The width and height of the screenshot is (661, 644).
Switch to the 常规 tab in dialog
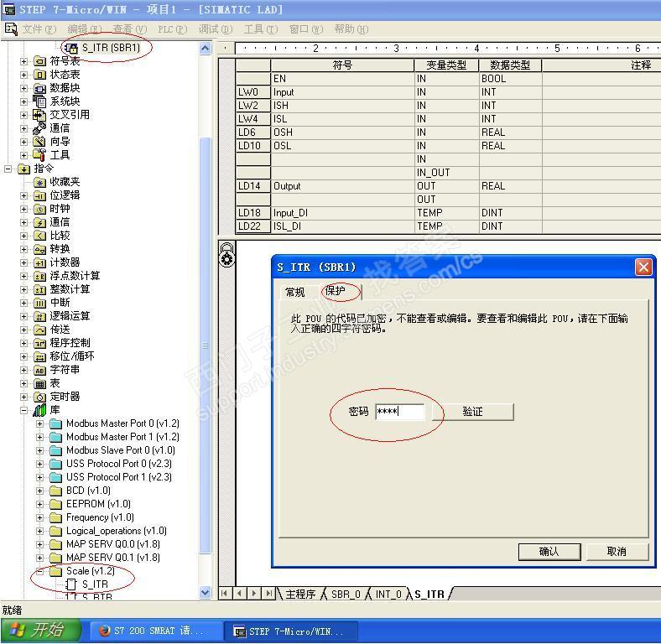click(x=295, y=292)
